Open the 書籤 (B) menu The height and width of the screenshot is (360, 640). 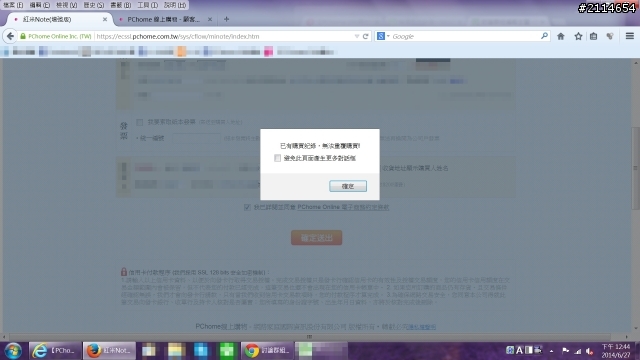pyautogui.click(x=120, y=5)
